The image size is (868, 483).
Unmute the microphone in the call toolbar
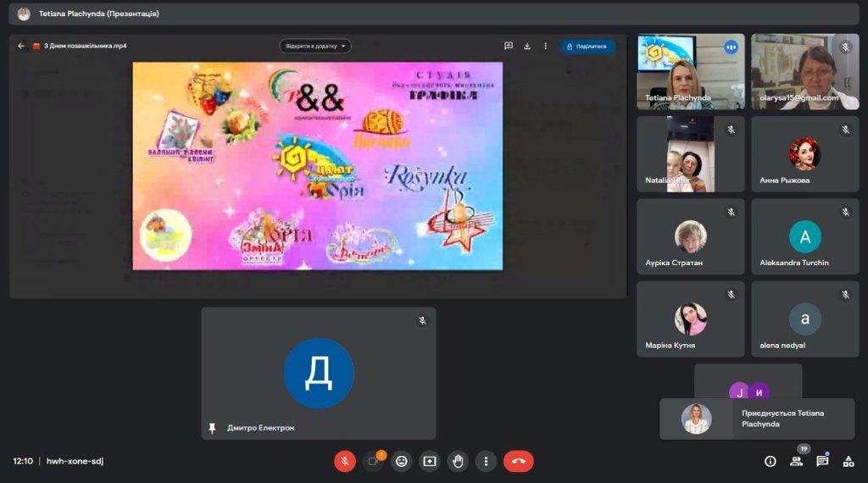point(345,461)
